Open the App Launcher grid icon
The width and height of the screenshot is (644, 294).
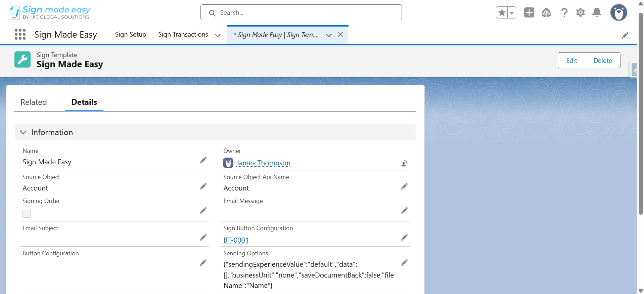point(20,34)
